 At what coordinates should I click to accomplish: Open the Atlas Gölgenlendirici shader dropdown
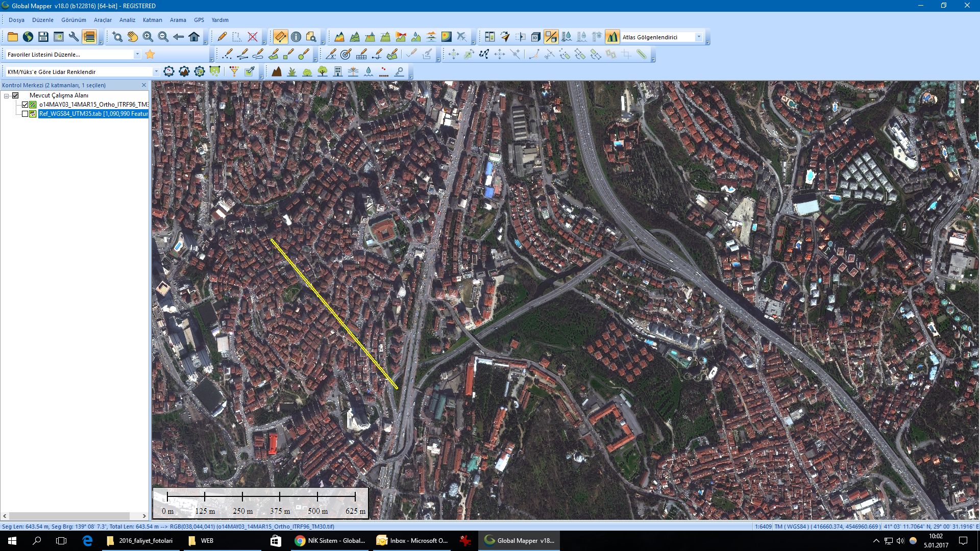(x=699, y=37)
